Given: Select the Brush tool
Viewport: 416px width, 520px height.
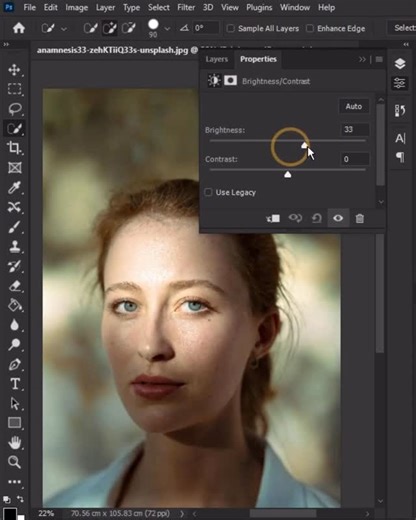Looking at the screenshot, I should pyautogui.click(x=14, y=227).
